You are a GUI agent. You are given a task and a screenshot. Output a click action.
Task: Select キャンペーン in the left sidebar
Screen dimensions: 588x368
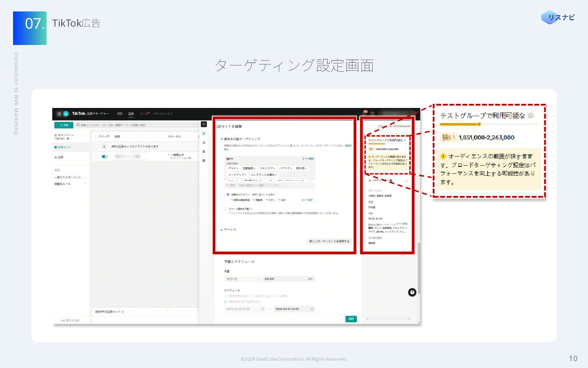[x=64, y=135]
